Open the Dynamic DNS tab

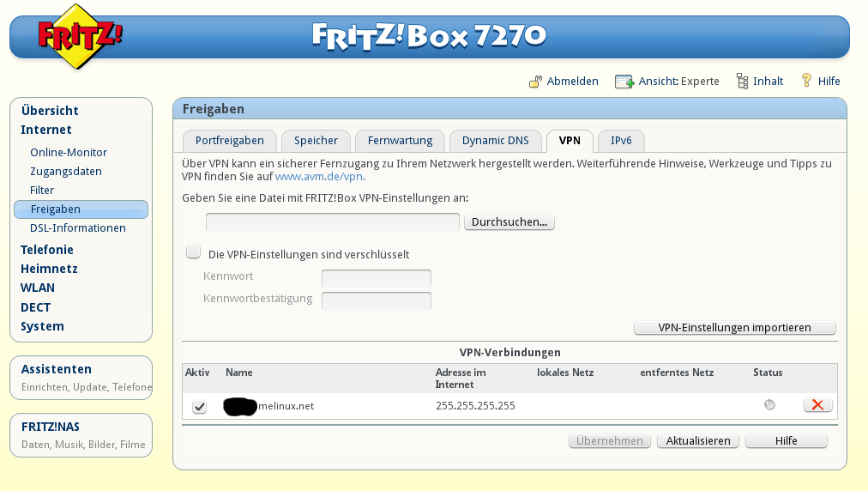[496, 141]
